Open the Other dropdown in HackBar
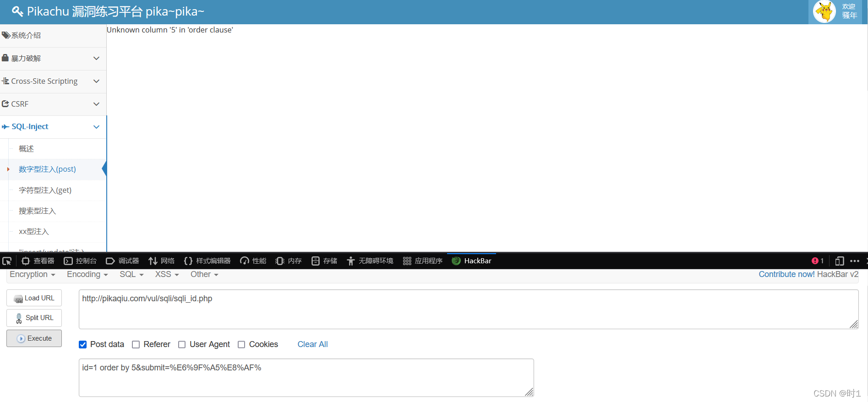Viewport: 868px width, 402px height. click(205, 274)
